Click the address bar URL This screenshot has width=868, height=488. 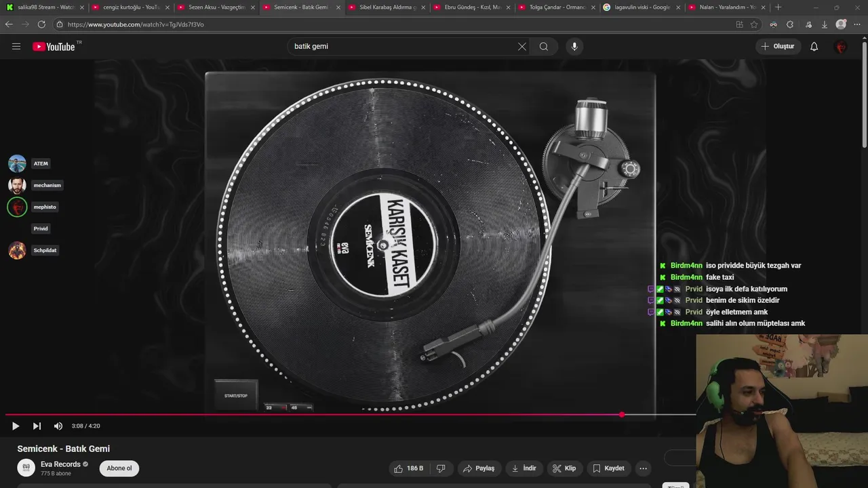[x=136, y=24]
